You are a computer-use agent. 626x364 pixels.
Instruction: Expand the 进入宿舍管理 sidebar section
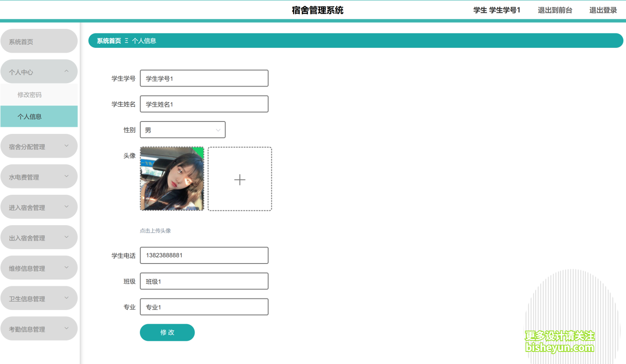(x=39, y=206)
